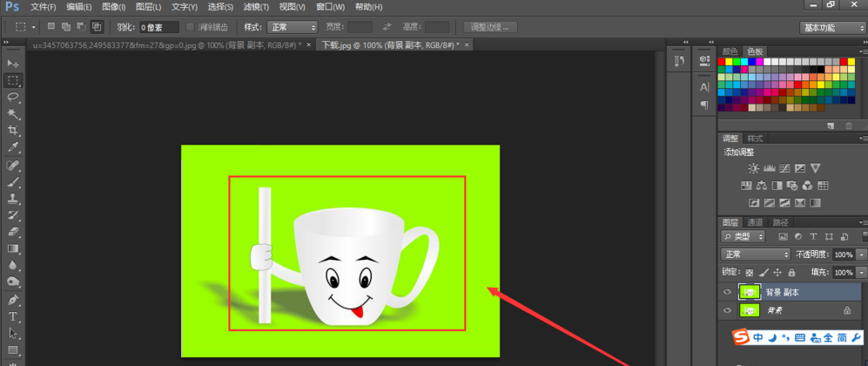Select the Horizontal Type tool

click(13, 316)
